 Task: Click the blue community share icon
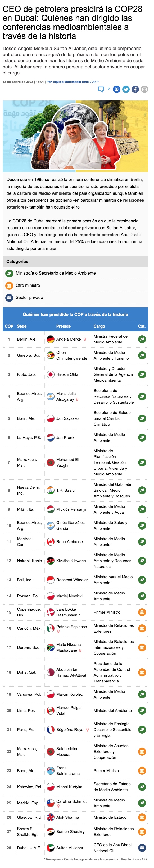(117, 89)
